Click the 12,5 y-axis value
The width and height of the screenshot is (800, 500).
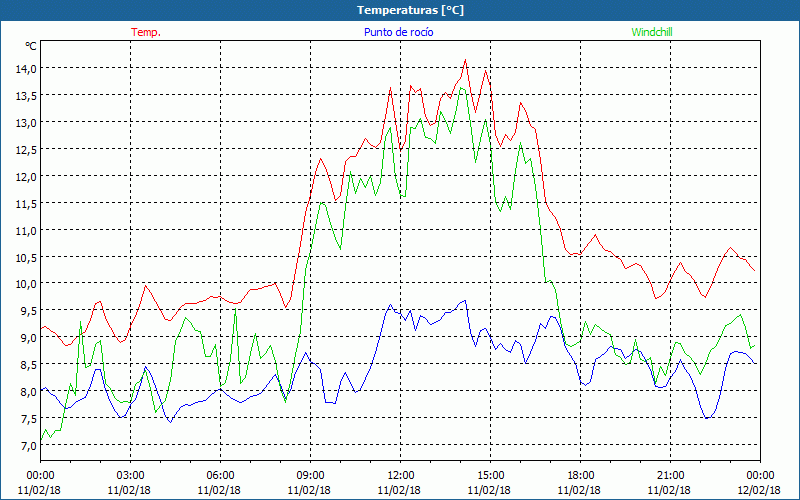point(26,149)
